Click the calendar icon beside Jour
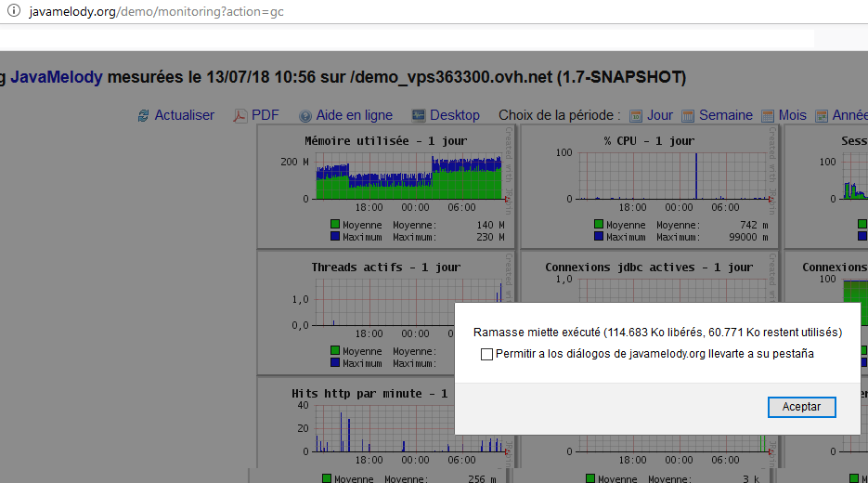 tap(636, 116)
